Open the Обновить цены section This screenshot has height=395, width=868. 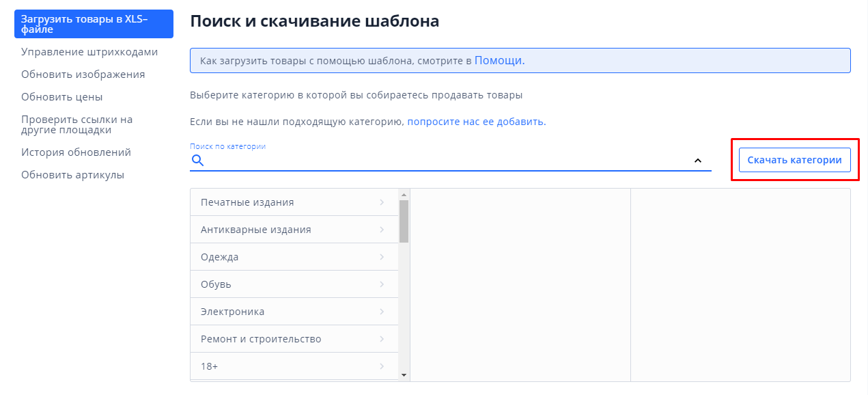coord(61,97)
